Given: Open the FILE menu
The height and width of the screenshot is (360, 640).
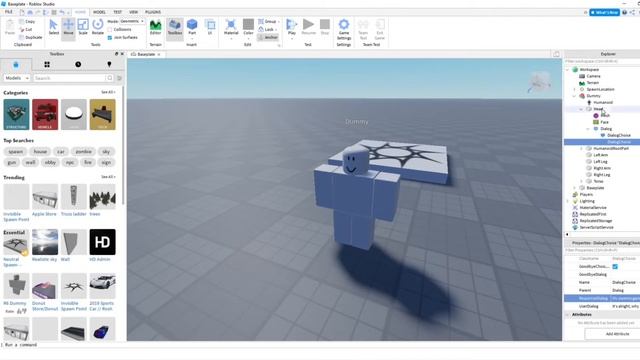Looking at the screenshot, I should click(x=9, y=12).
